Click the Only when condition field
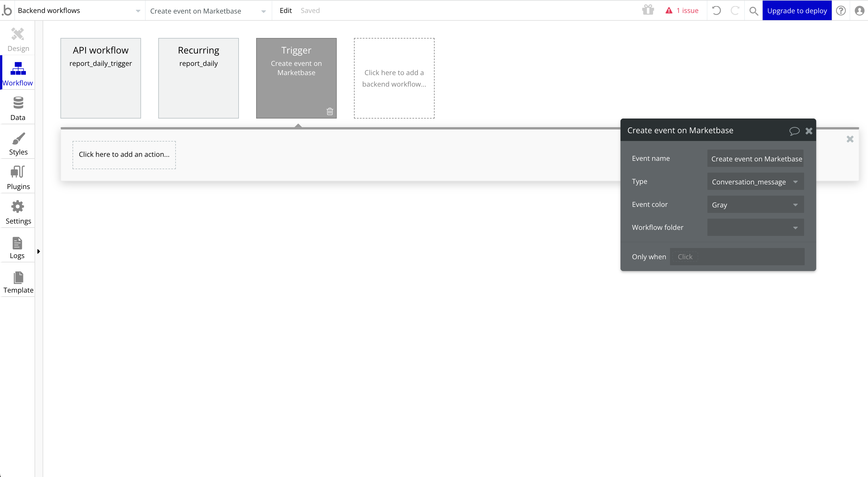The image size is (868, 477). pos(736,257)
